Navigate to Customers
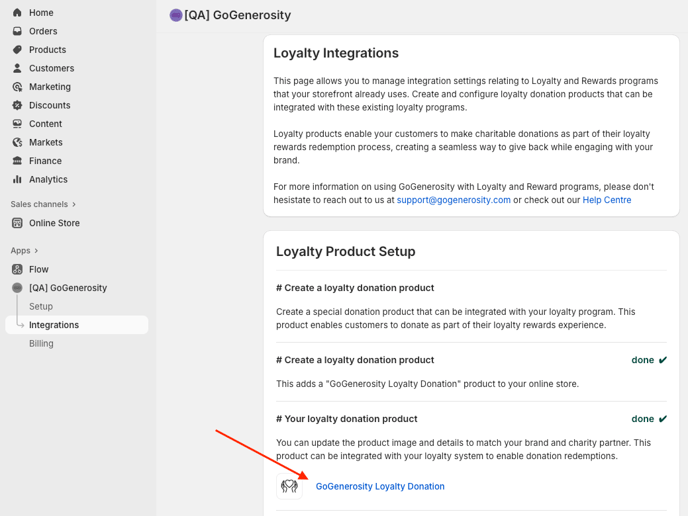The image size is (688, 516). [51, 68]
